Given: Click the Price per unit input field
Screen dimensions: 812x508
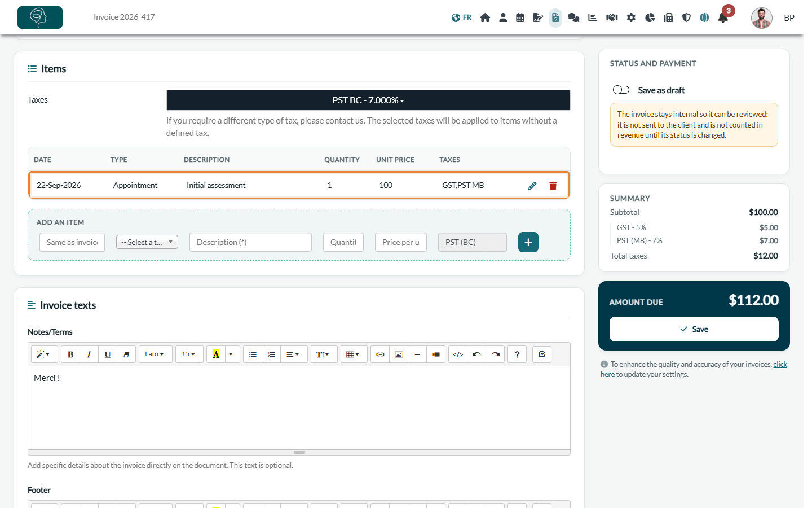Looking at the screenshot, I should [x=401, y=242].
